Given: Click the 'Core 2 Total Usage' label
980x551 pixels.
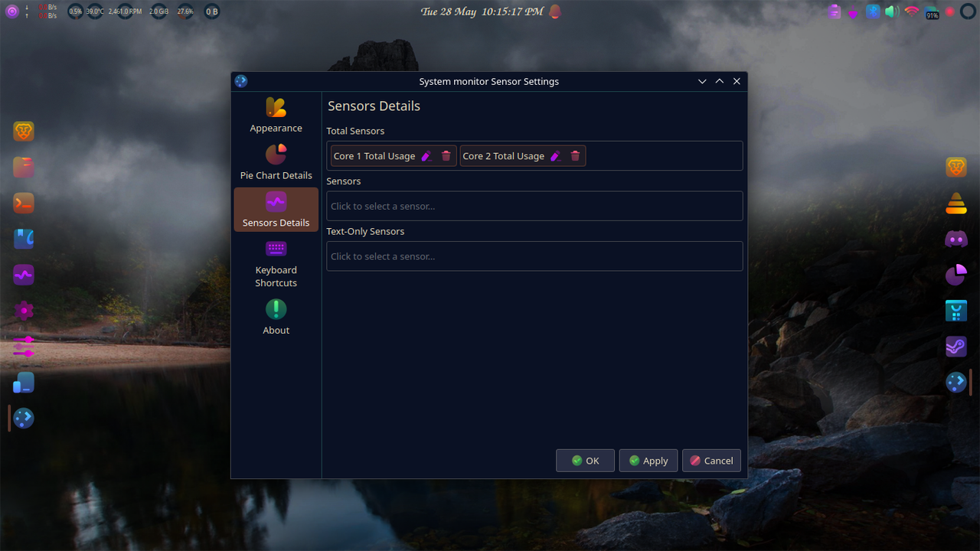Looking at the screenshot, I should [x=503, y=156].
